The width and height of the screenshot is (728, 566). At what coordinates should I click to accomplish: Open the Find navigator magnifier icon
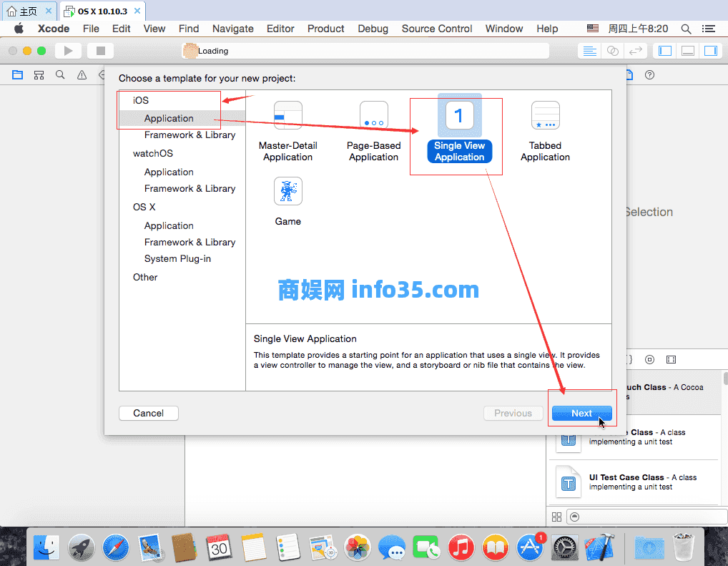(60, 75)
